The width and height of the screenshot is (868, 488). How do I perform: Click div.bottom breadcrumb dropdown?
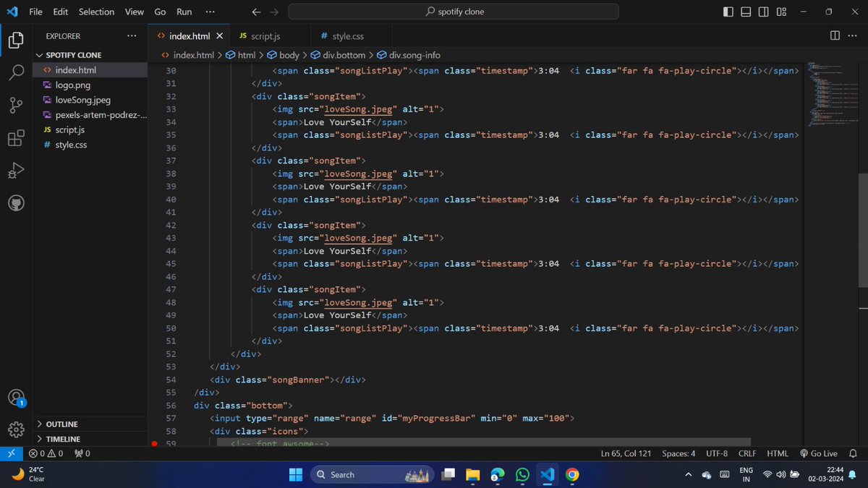coord(339,55)
